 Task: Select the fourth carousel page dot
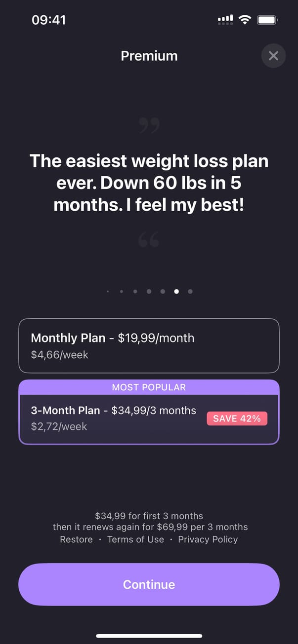pos(149,292)
